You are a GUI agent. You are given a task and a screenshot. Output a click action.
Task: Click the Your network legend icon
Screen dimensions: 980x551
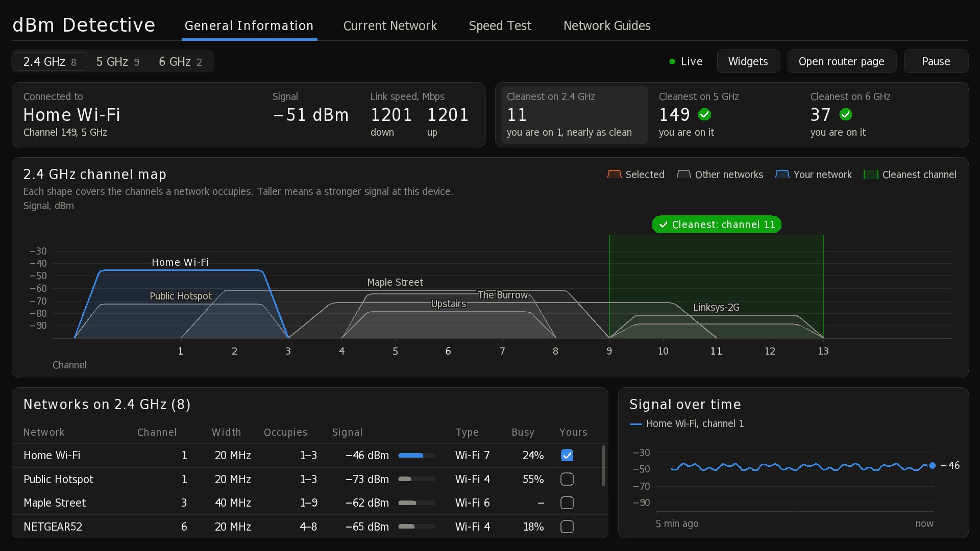[782, 174]
